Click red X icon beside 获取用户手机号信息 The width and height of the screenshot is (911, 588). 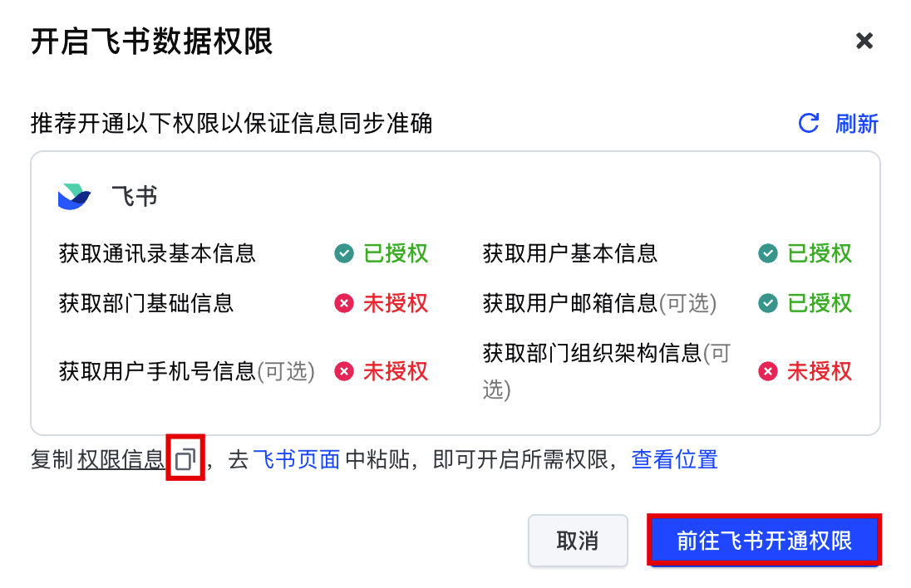344,371
